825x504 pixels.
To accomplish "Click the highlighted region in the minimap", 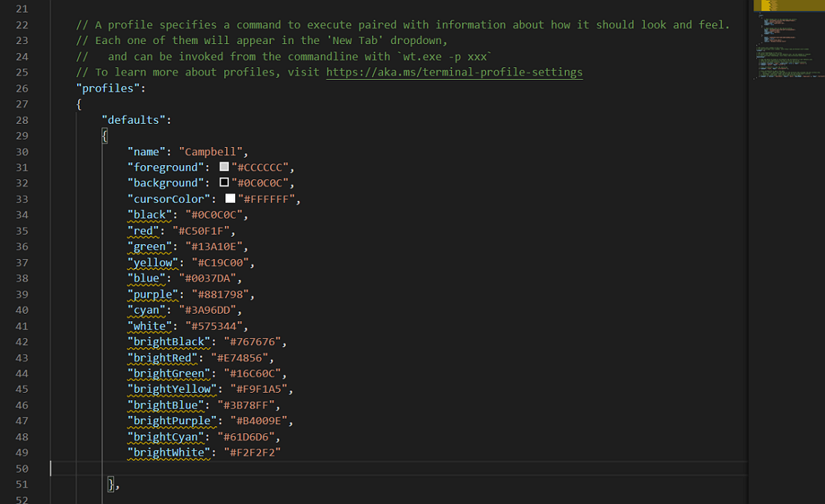I will tap(771, 5).
